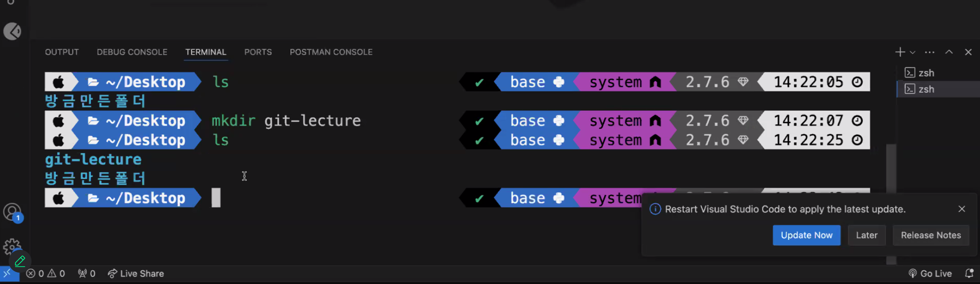The height and width of the screenshot is (284, 980).
Task: Select the first zsh terminal
Action: tap(938, 73)
